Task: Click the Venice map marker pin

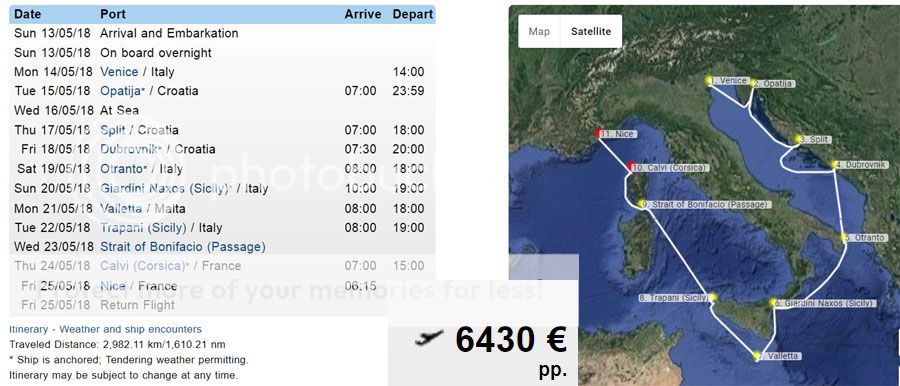Action: tap(709, 81)
